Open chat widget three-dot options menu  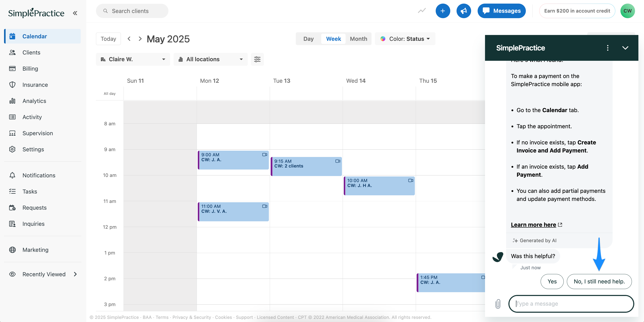[x=608, y=48]
